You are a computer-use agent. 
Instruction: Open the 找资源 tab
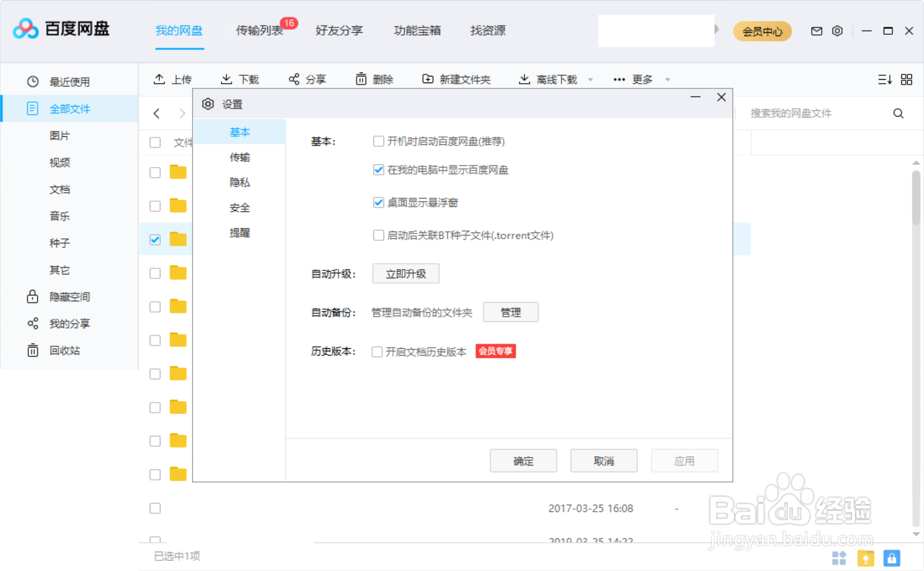pyautogui.click(x=488, y=30)
